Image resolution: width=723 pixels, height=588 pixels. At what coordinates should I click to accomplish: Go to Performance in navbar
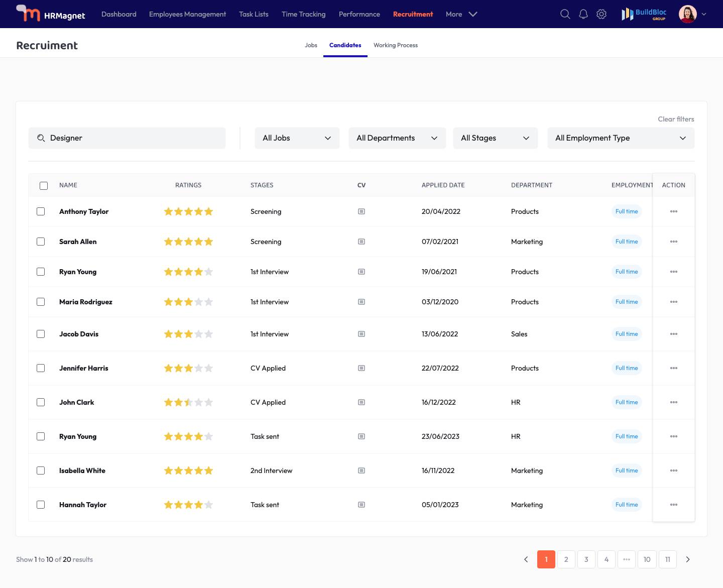pos(359,14)
